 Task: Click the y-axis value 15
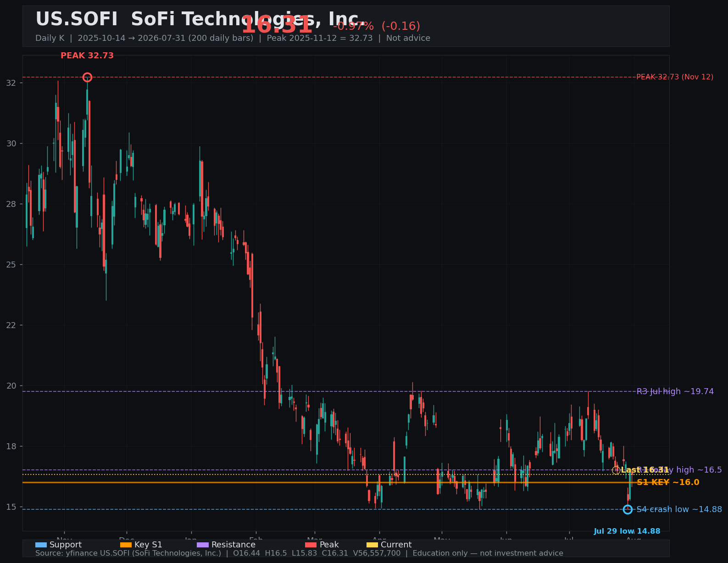[11, 507]
